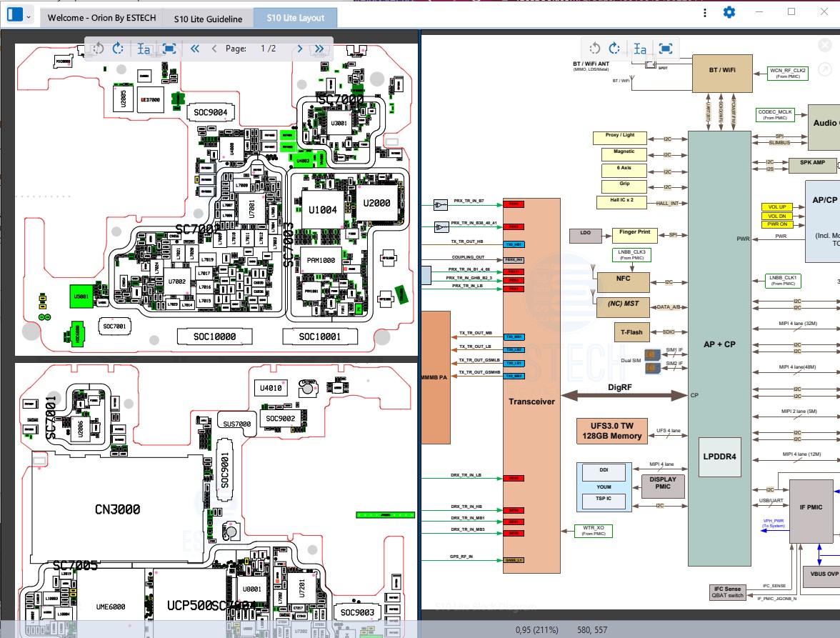Activate text select tool in right toolbar
Screen dimensions: 840x638
coord(640,49)
